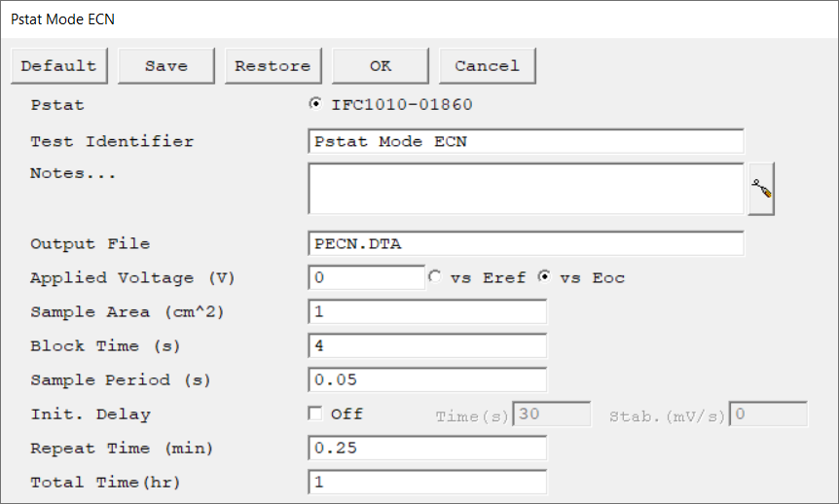This screenshot has height=504, width=839.
Task: Click the Restore button
Action: point(274,66)
